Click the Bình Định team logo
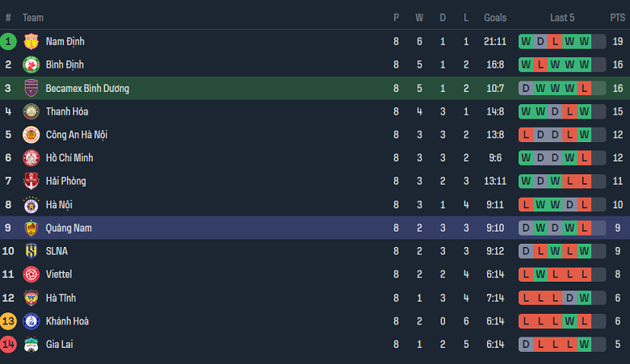The height and width of the screenshot is (364, 630). point(31,65)
